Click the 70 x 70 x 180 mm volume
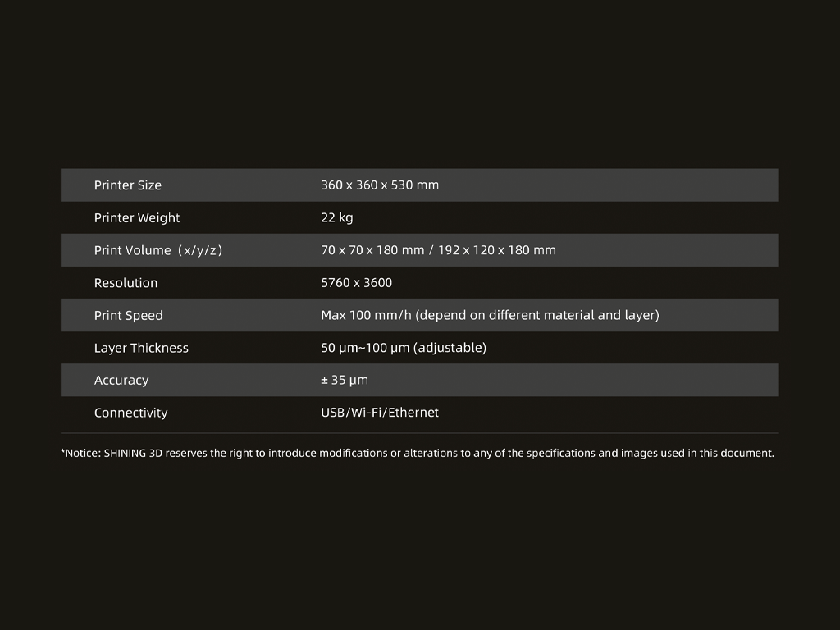 (x=372, y=250)
